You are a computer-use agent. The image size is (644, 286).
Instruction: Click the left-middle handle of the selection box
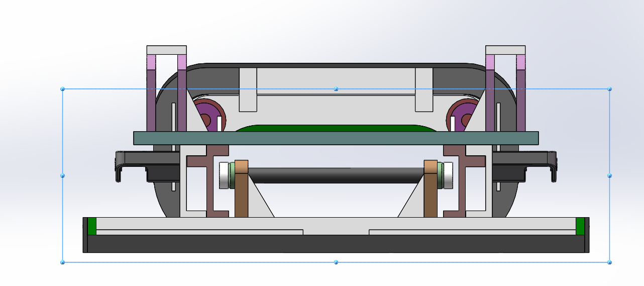pyautogui.click(x=63, y=175)
